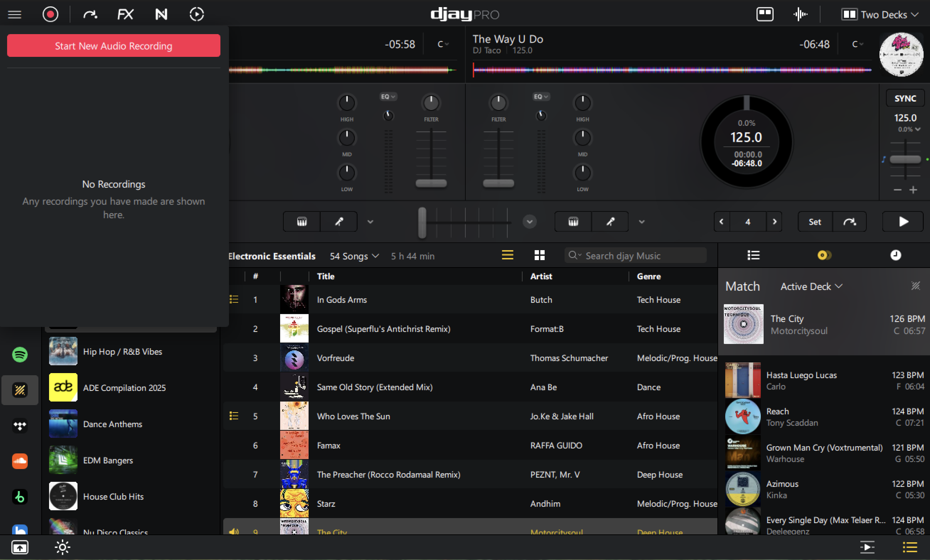Click the Neural Mix N icon
This screenshot has width=930, height=560.
coord(161,15)
